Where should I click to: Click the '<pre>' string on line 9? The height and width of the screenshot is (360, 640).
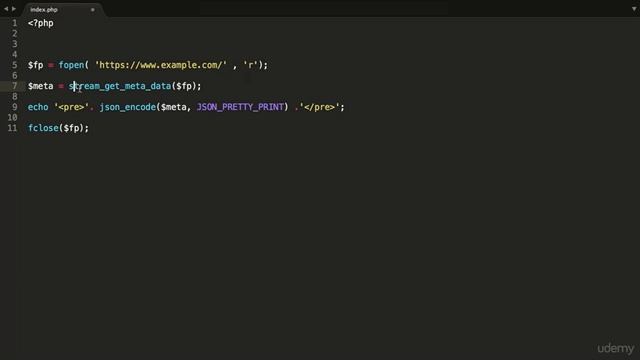(71, 107)
